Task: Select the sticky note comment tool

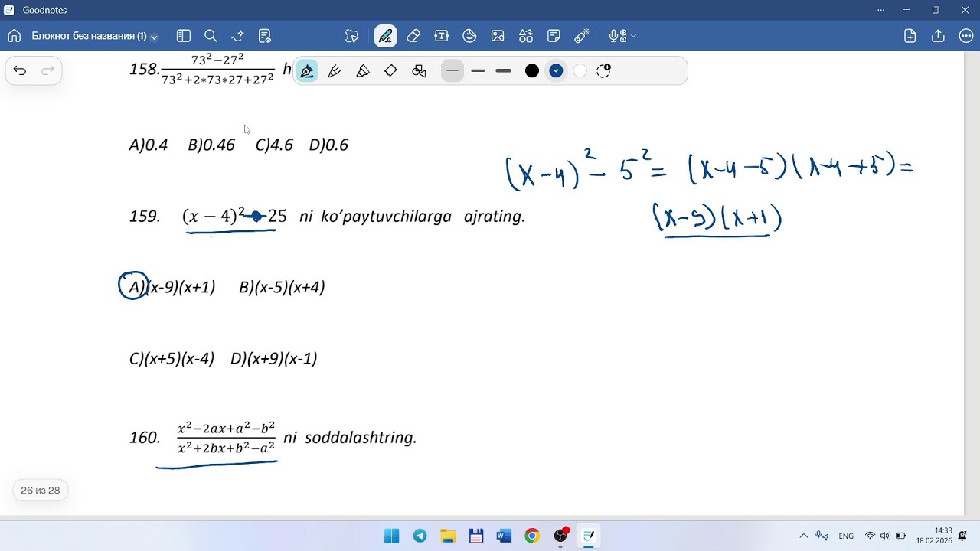Action: 554,36
